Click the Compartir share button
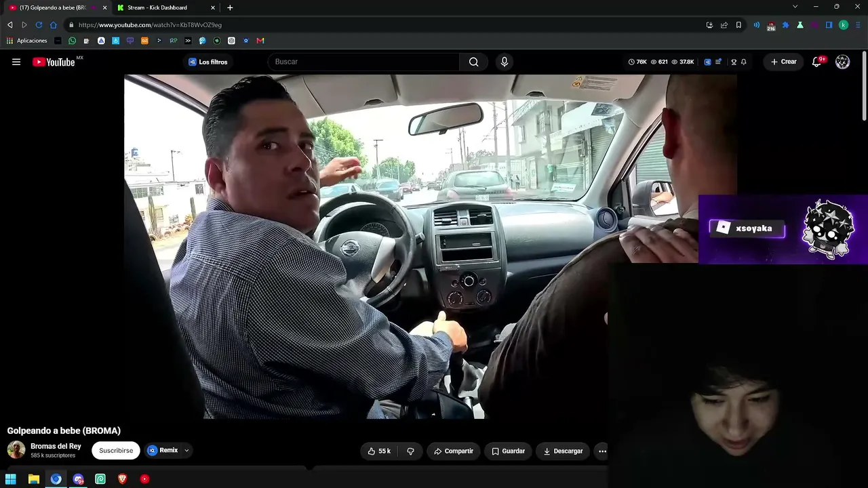Viewport: 868px width, 488px height. coord(454,451)
